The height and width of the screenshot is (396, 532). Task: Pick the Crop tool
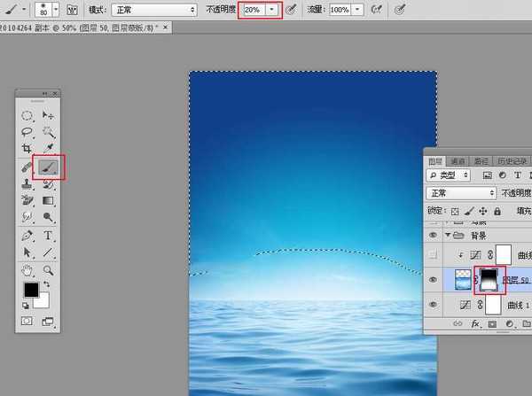(27, 149)
